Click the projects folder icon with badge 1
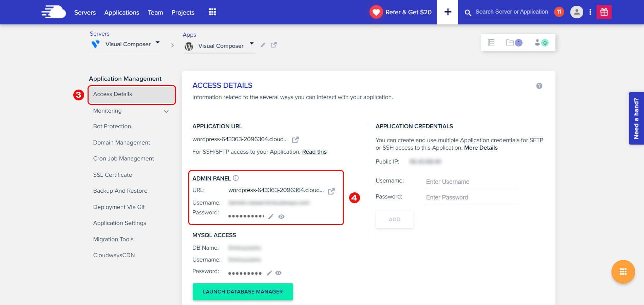644x305 pixels. [x=514, y=43]
